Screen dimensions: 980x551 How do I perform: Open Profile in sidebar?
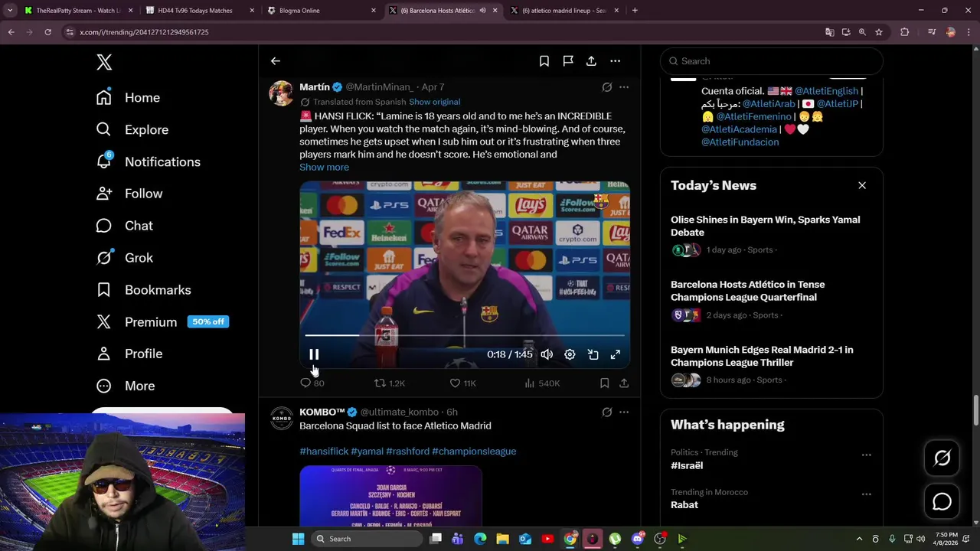pos(129,354)
